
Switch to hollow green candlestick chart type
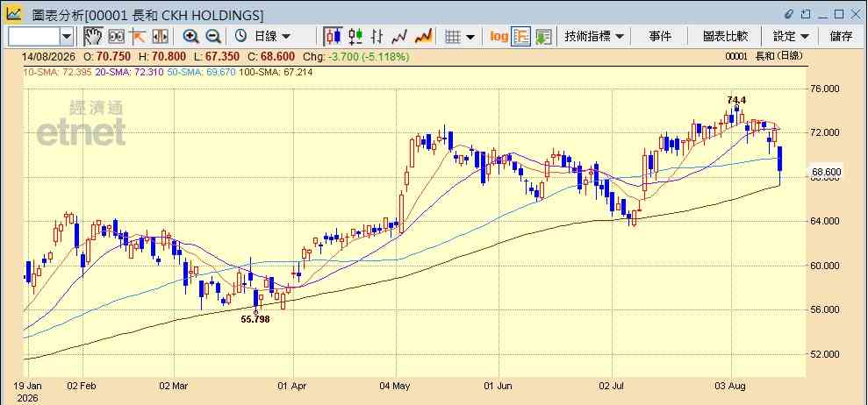click(x=355, y=37)
